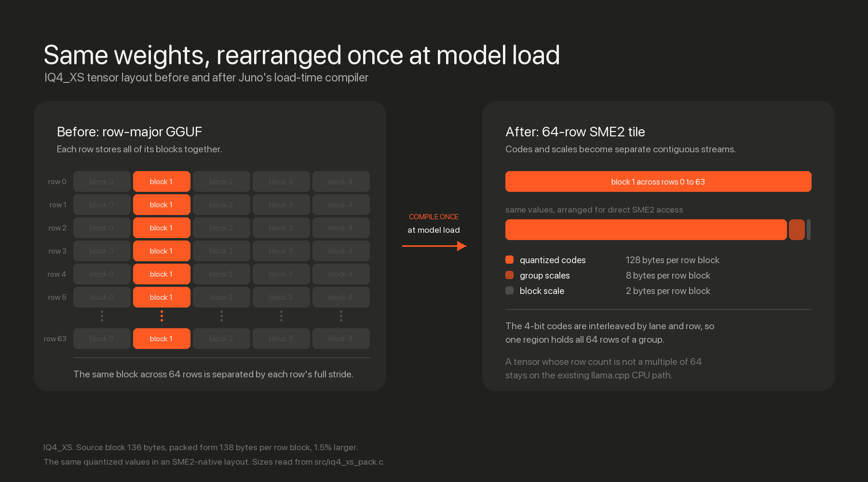The height and width of the screenshot is (482, 868).
Task: Select highlighted block 1 in row 63
Action: 162,339
